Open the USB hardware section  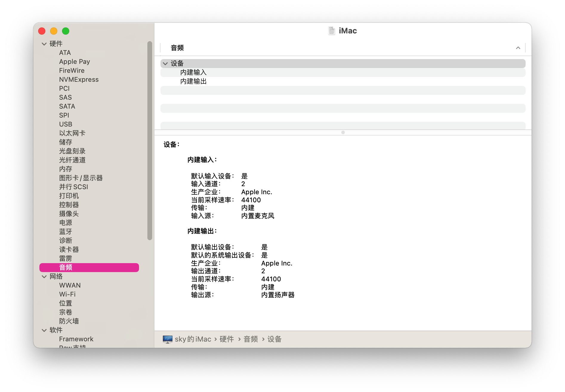pos(66,124)
